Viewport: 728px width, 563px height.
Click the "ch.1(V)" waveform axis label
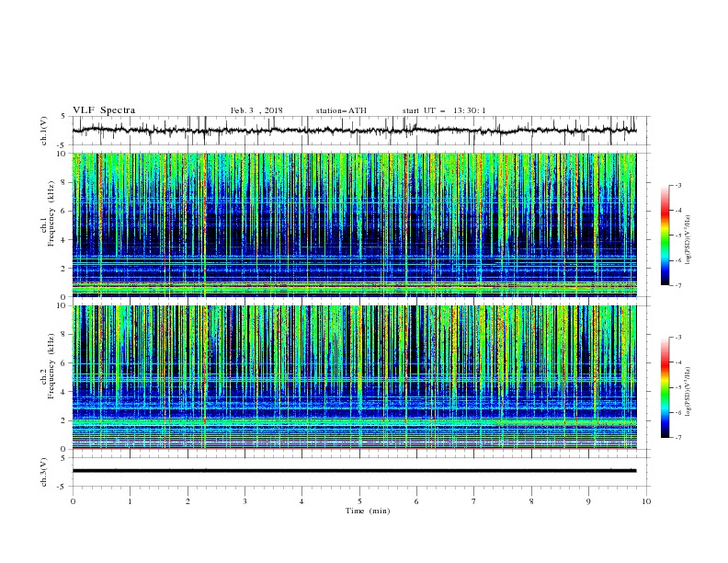(x=44, y=131)
